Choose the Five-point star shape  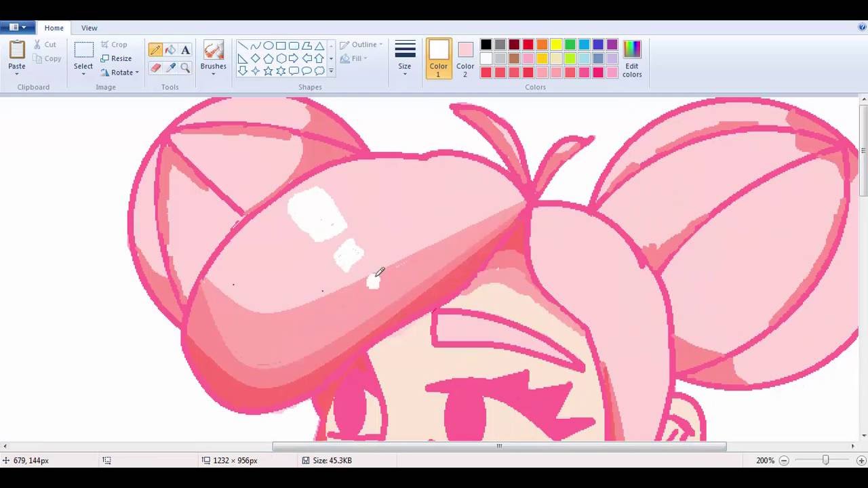pos(269,70)
